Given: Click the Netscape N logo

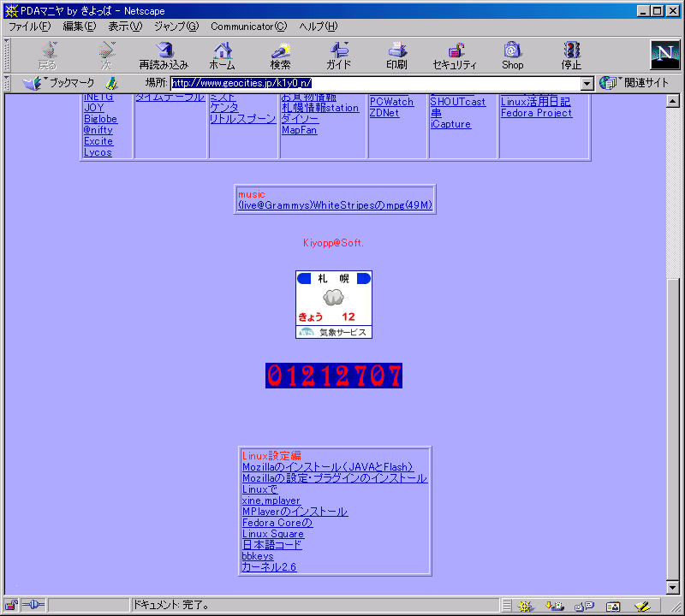Looking at the screenshot, I should [x=664, y=55].
